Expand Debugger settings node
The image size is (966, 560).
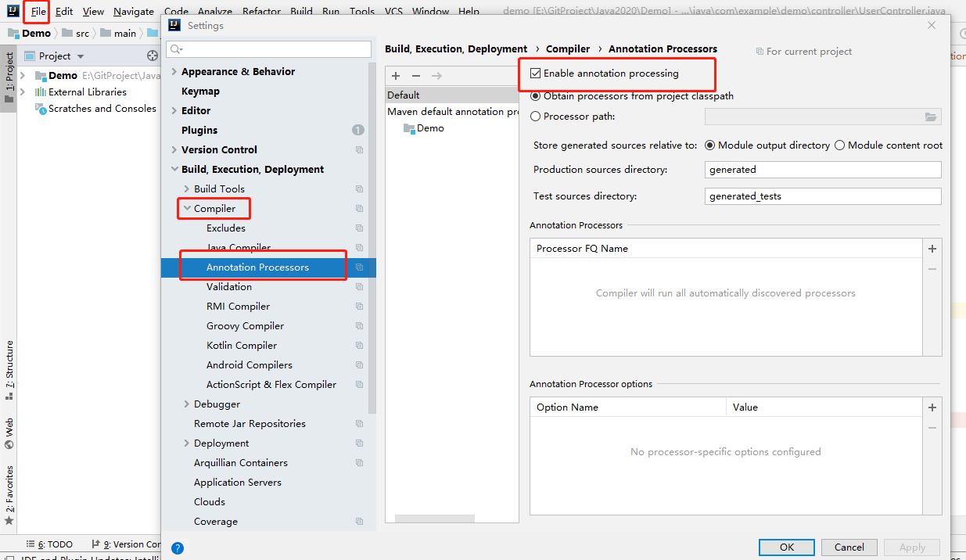click(x=186, y=404)
